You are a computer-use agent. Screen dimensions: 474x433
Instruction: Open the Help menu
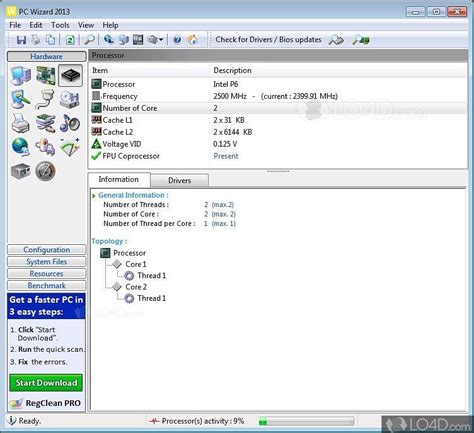110,25
